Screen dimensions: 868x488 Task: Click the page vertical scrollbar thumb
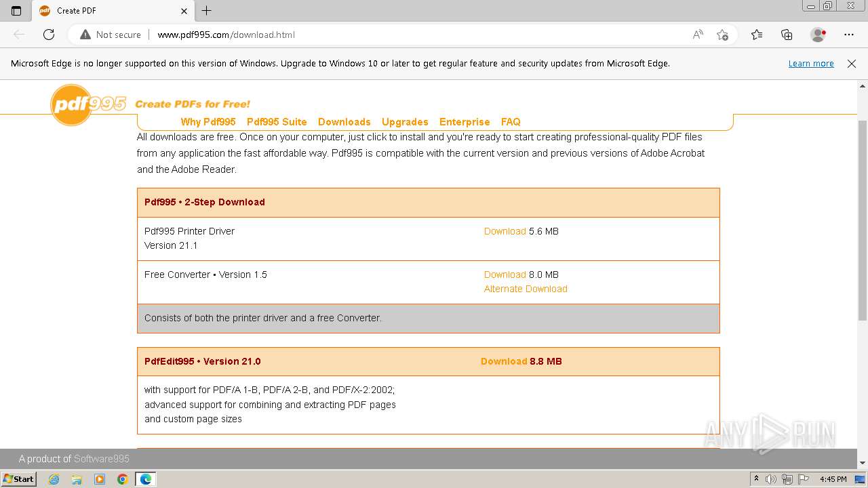point(863,220)
